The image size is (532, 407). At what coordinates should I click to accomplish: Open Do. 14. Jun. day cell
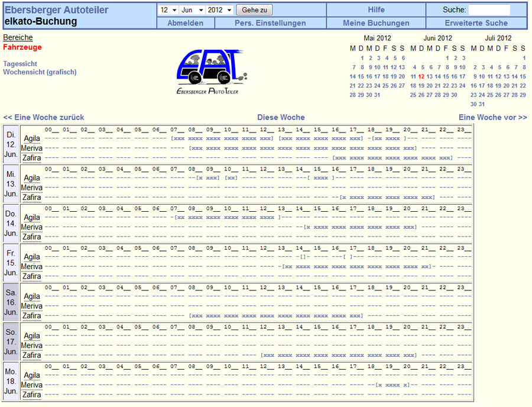[11, 224]
